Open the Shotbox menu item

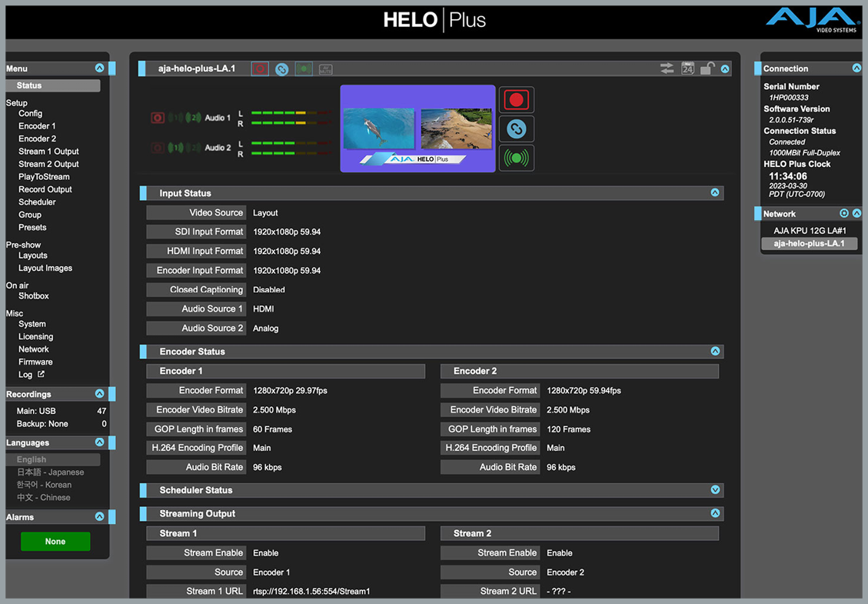tap(34, 296)
